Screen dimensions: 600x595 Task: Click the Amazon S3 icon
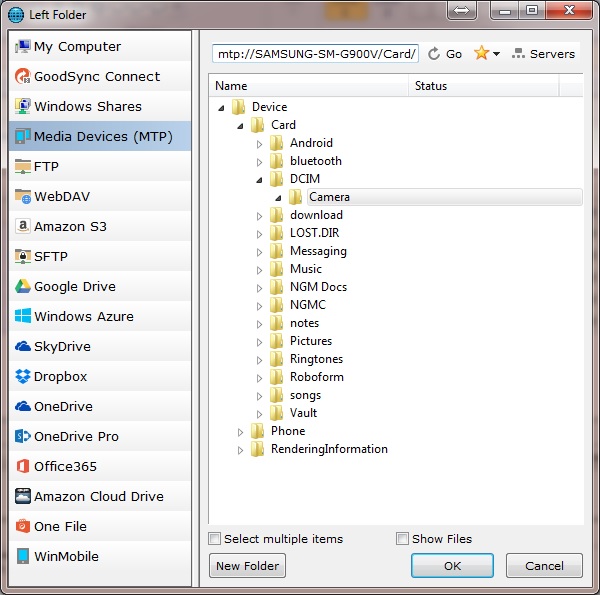tap(23, 226)
